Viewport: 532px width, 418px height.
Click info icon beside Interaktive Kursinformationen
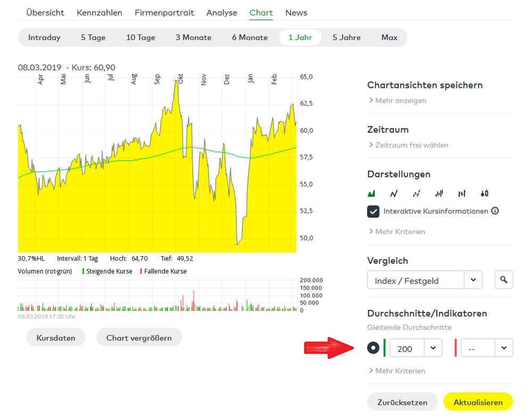(495, 211)
